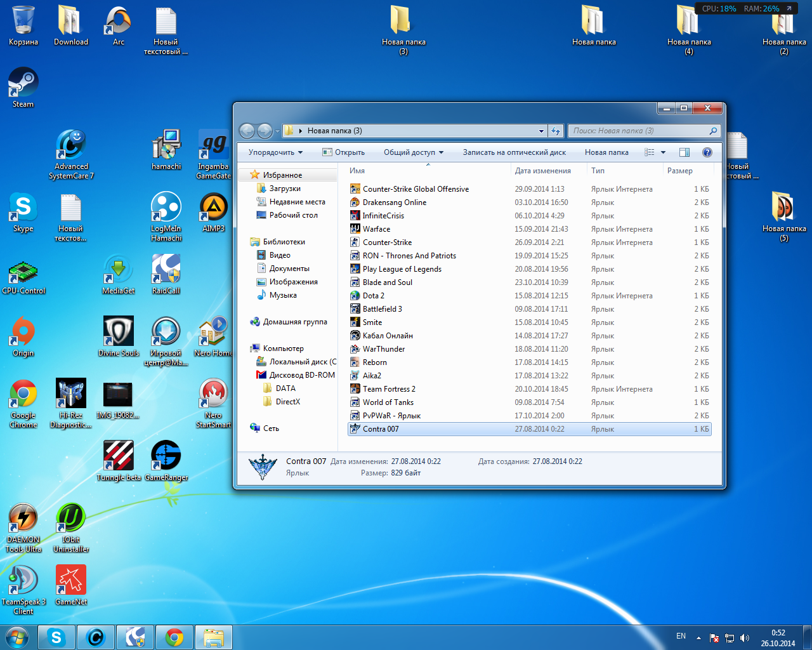This screenshot has width=812, height=650.
Task: Click the volume icon in system tray
Action: (745, 638)
